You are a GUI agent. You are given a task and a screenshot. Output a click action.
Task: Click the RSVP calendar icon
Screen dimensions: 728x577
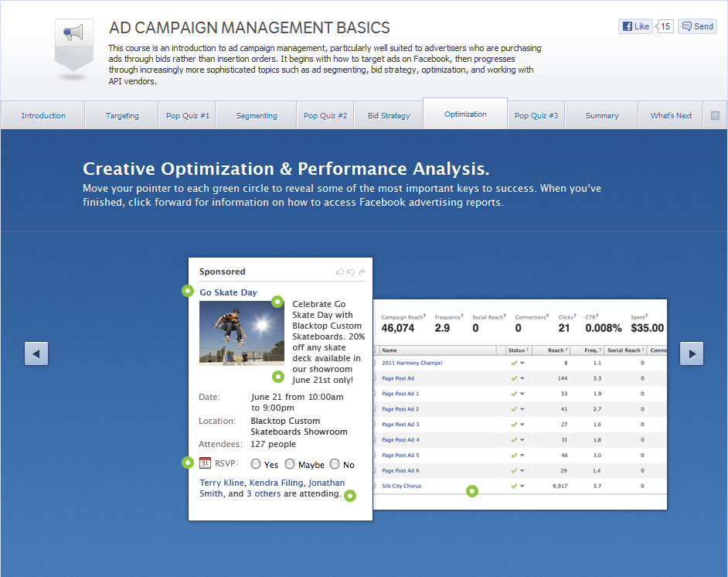[x=205, y=463]
